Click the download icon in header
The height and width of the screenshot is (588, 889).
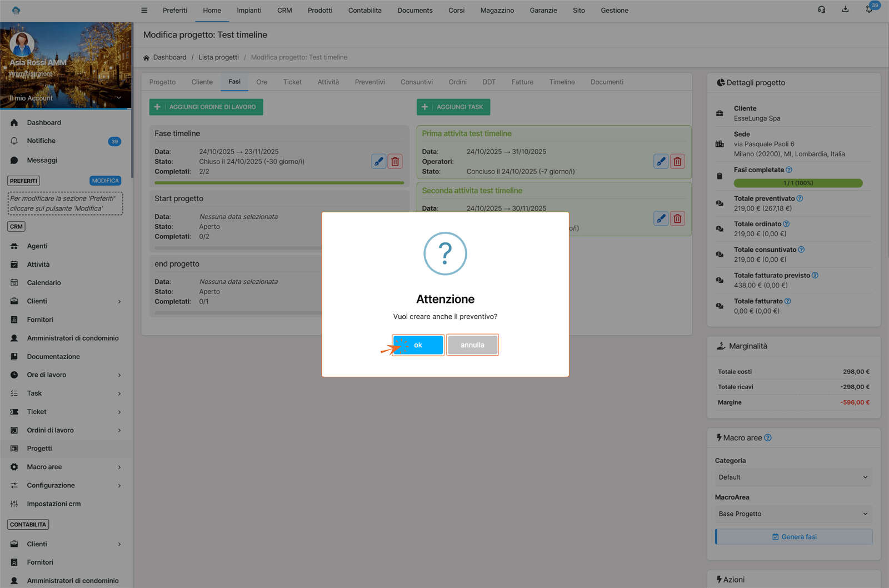(845, 9)
